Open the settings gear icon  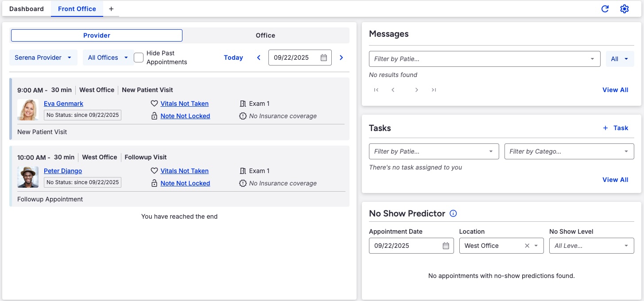625,9
